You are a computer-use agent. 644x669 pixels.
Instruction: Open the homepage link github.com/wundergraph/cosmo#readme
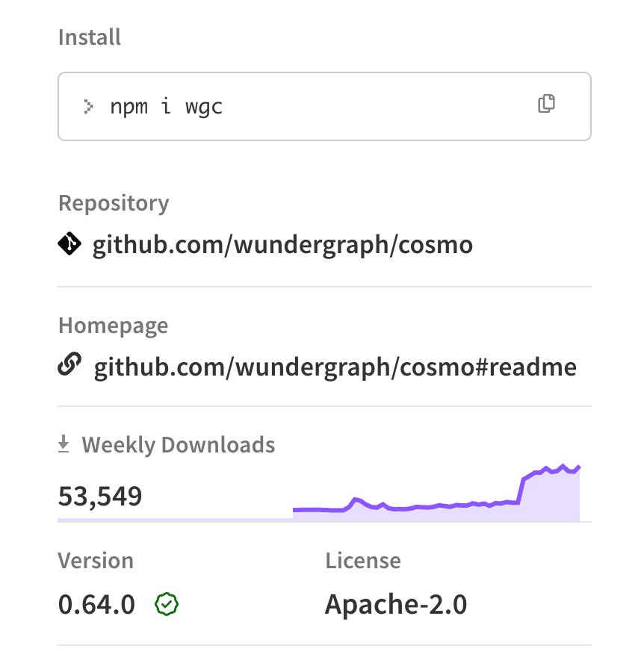pos(335,367)
